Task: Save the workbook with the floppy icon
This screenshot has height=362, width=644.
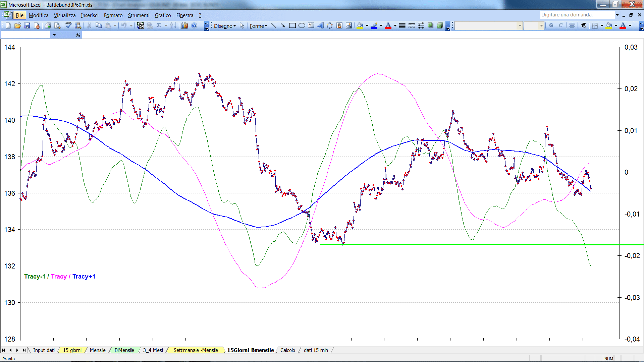Action: (27, 25)
